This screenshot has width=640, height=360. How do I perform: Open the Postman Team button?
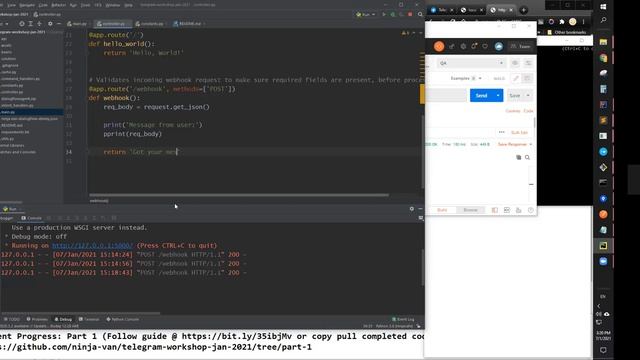pos(520,46)
